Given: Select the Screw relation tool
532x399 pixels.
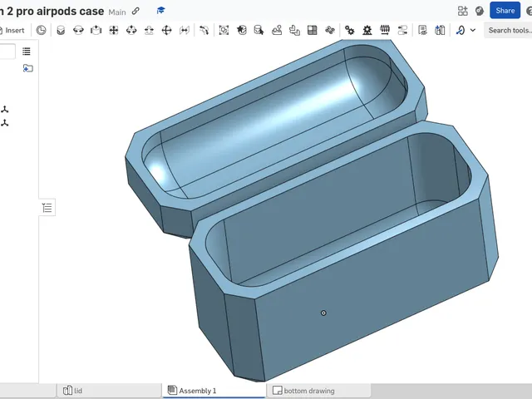Looking at the screenshot, I should 385,30.
